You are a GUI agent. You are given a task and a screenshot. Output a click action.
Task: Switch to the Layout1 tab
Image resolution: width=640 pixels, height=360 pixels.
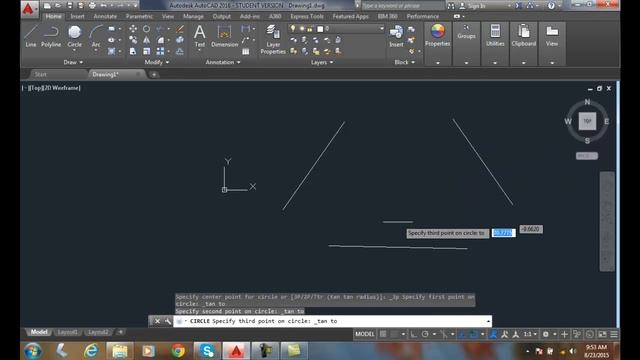68,332
